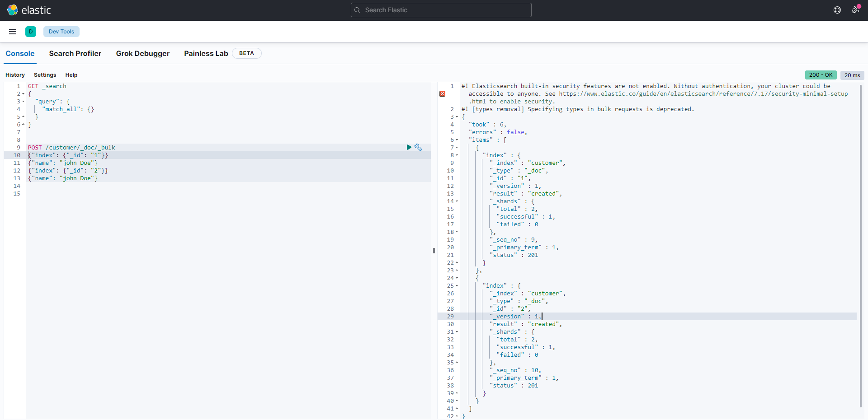Collapse output line 7 fold arrow

[x=457, y=148]
